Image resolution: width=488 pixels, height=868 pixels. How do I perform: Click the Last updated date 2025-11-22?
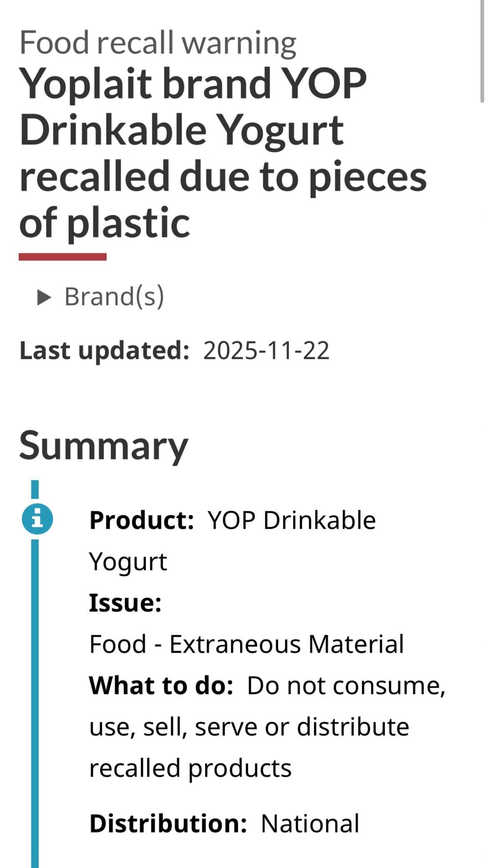click(267, 351)
